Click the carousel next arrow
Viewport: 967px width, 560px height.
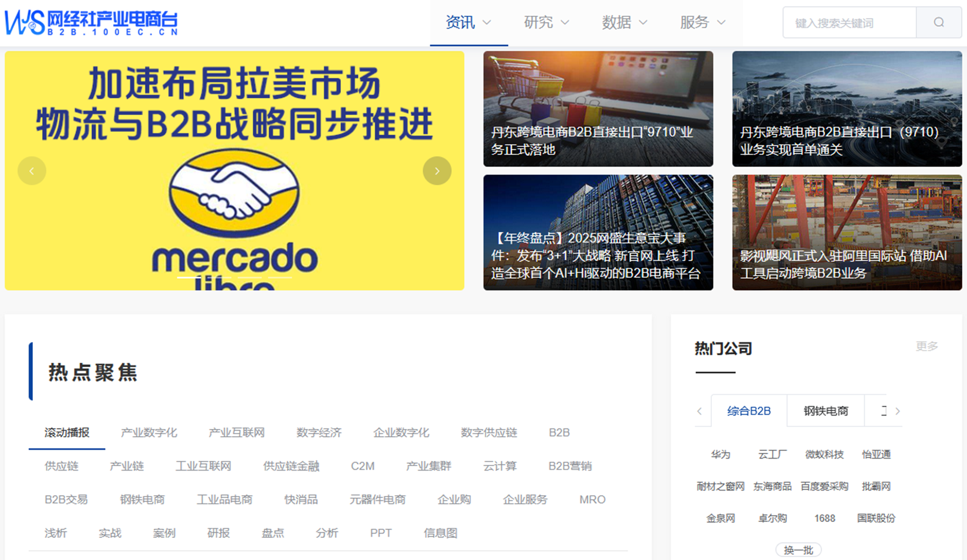(x=437, y=170)
